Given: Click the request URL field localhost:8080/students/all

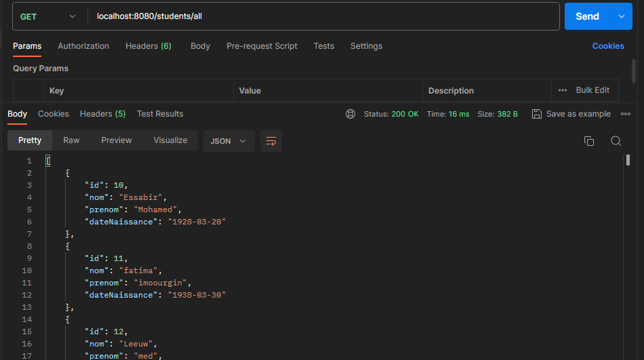Looking at the screenshot, I should (323, 16).
